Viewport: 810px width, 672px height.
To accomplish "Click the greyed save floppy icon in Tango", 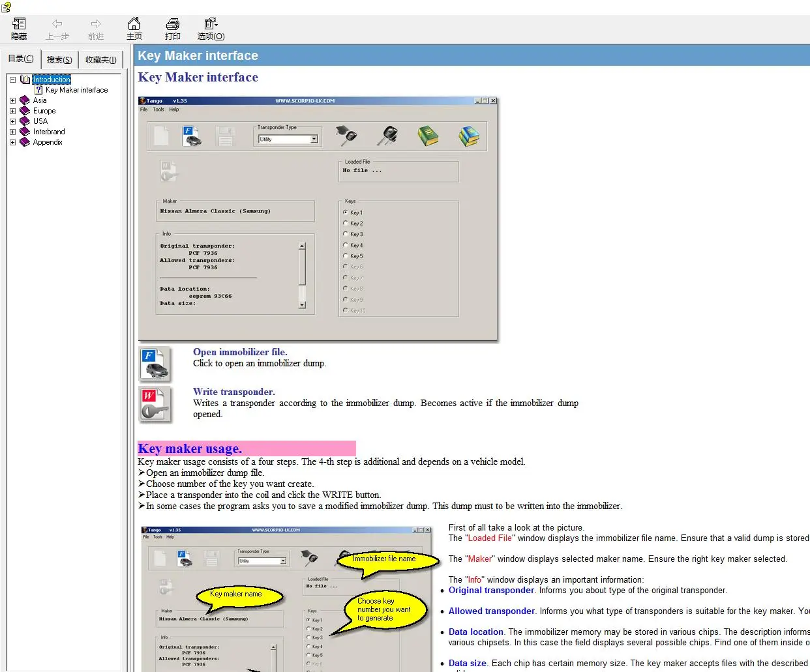I will pos(224,136).
